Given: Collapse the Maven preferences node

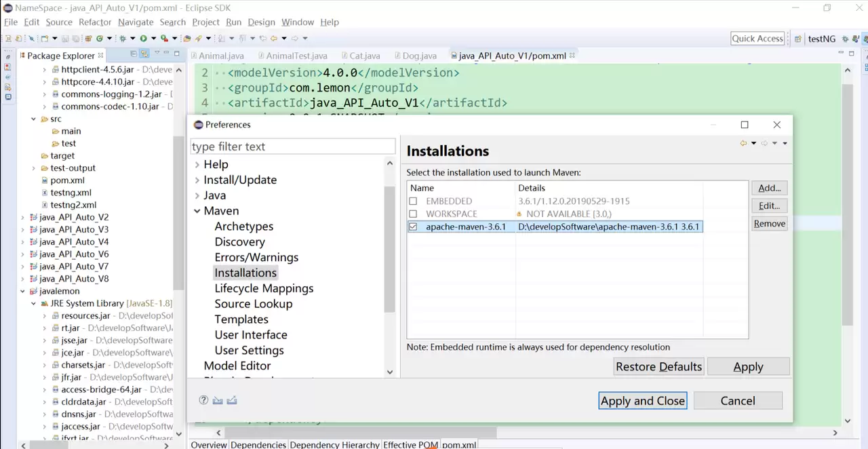Looking at the screenshot, I should (x=197, y=211).
